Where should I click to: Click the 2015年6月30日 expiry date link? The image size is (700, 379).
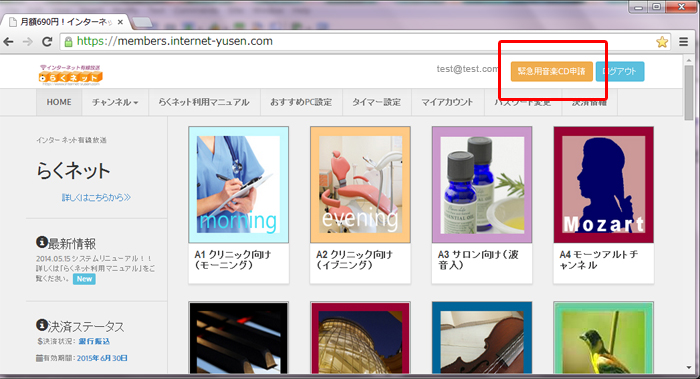[102, 358]
